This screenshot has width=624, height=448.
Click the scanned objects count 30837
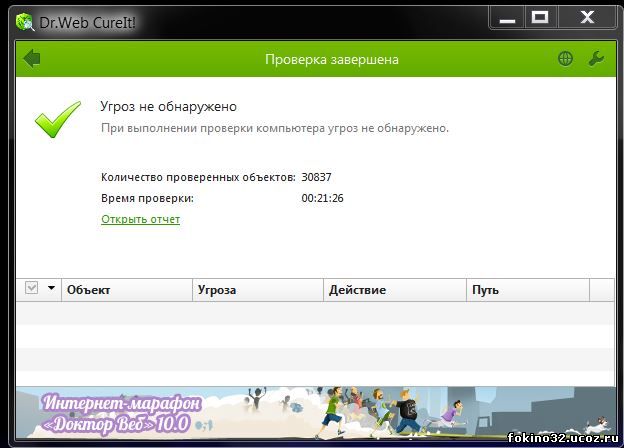pyautogui.click(x=316, y=177)
